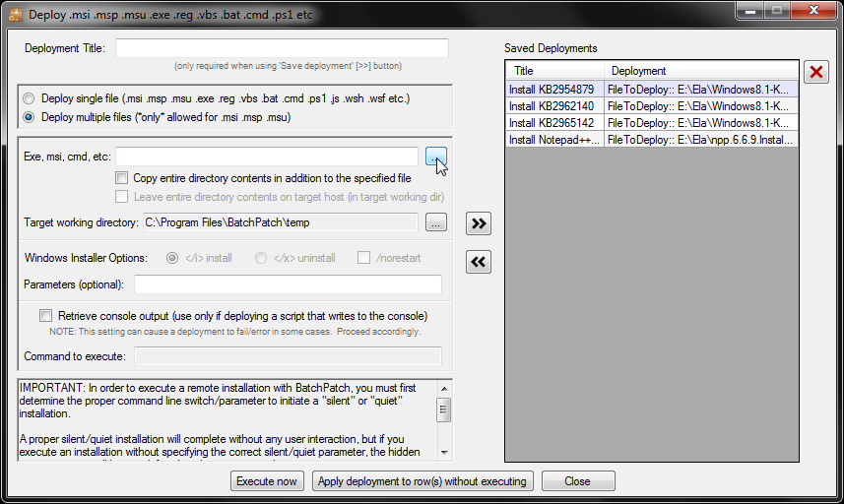
Task: Select the 'Install KB2965142' saved deployment
Action: [554, 123]
